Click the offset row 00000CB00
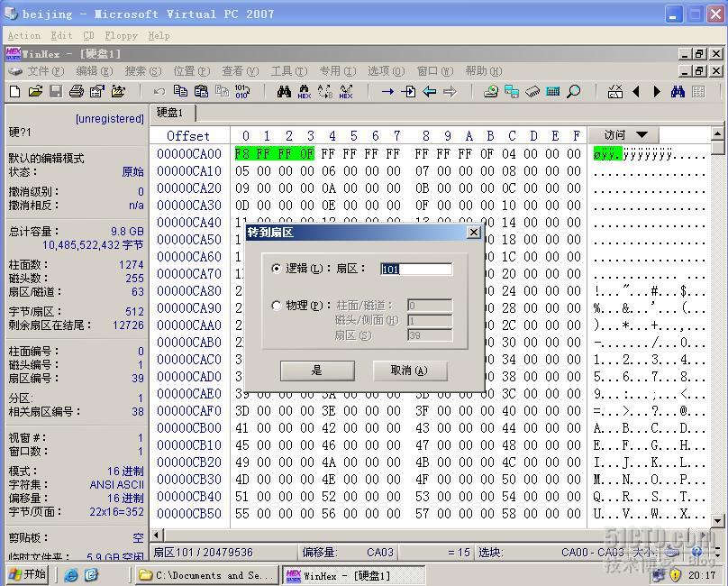Screen dimensions: 728x586 click(x=189, y=427)
